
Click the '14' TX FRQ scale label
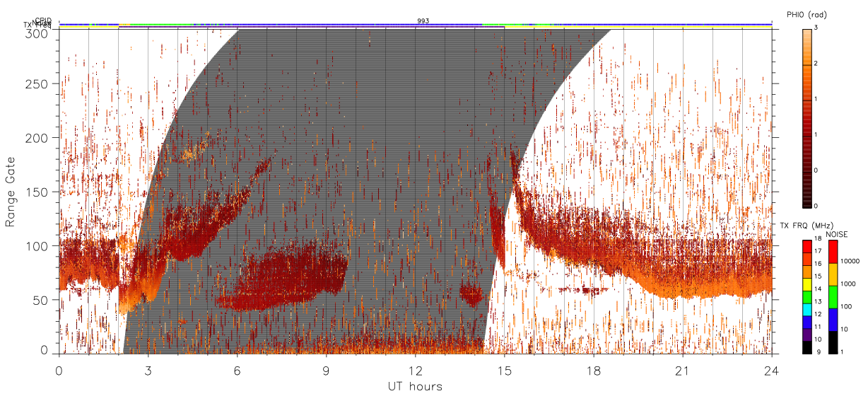(817, 289)
